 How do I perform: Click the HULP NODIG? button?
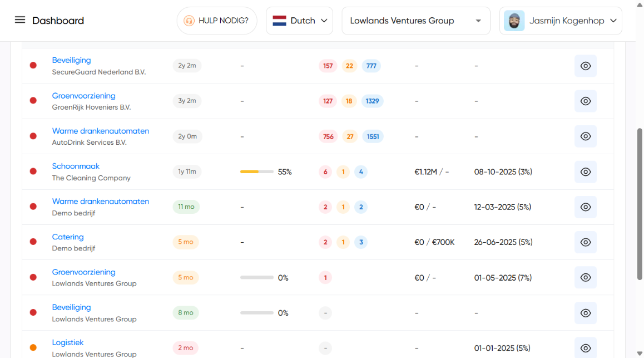[217, 21]
